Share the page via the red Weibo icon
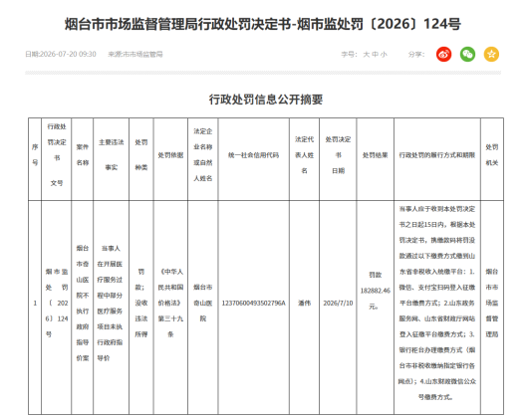Screen dimensions: 532x419 443,54
